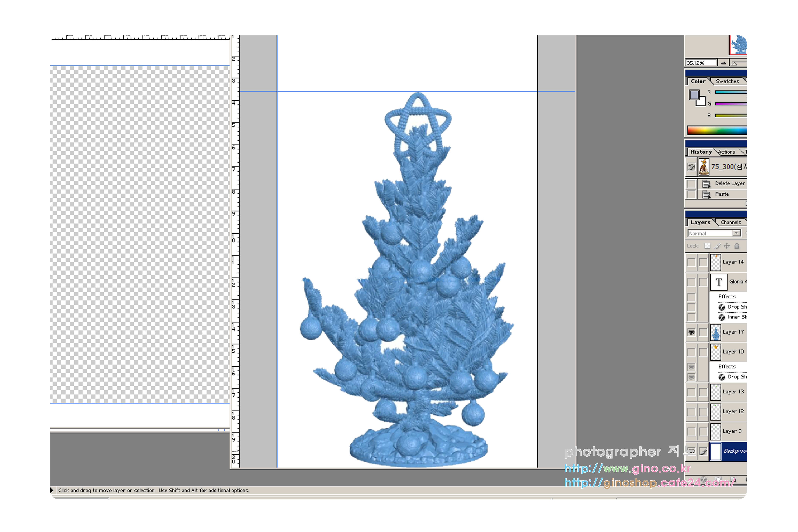Open the Actions tab

pos(726,152)
